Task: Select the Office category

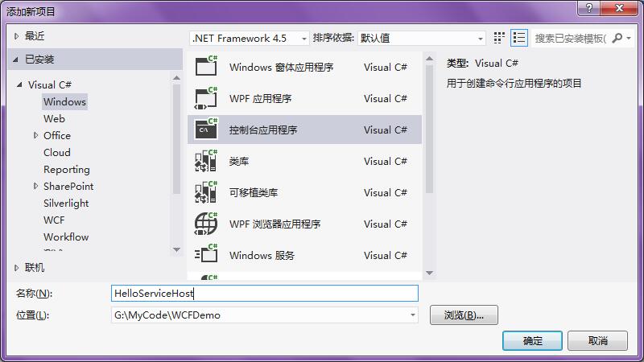Action: 57,135
